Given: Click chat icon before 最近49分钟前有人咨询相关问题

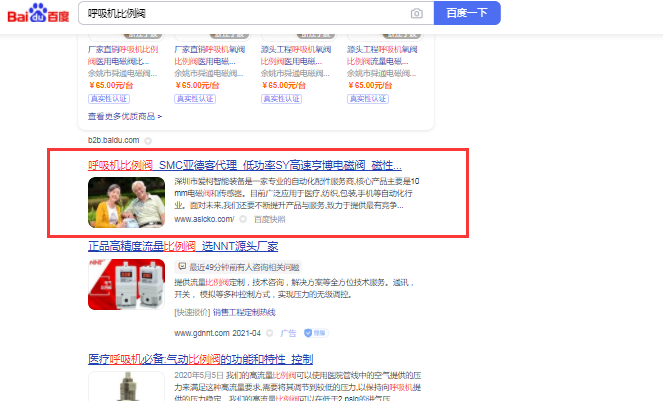Looking at the screenshot, I should [182, 266].
